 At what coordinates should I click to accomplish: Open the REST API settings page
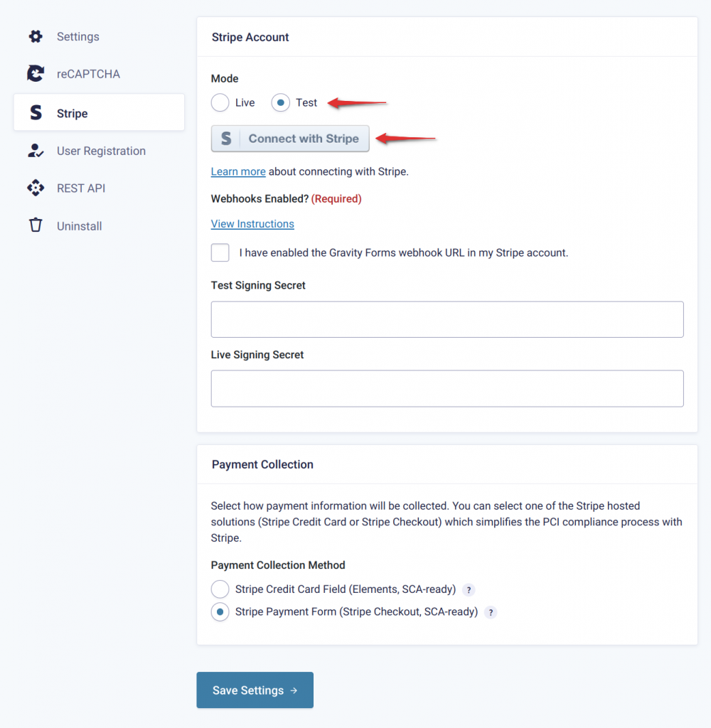pyautogui.click(x=80, y=188)
